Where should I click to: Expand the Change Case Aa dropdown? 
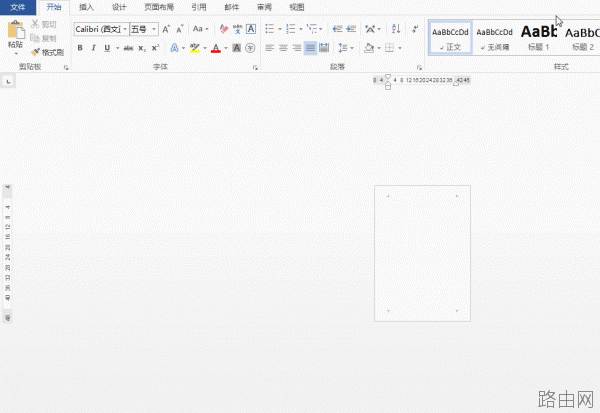(x=201, y=29)
